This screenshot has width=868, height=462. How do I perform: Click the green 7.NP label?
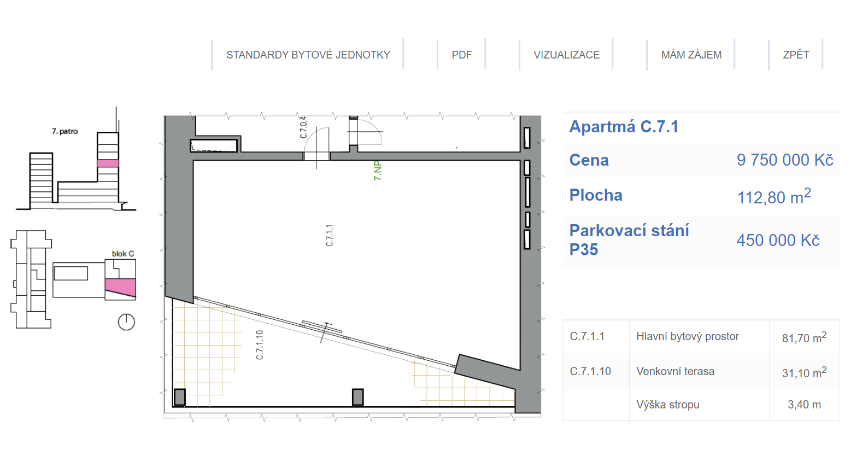[x=378, y=171]
